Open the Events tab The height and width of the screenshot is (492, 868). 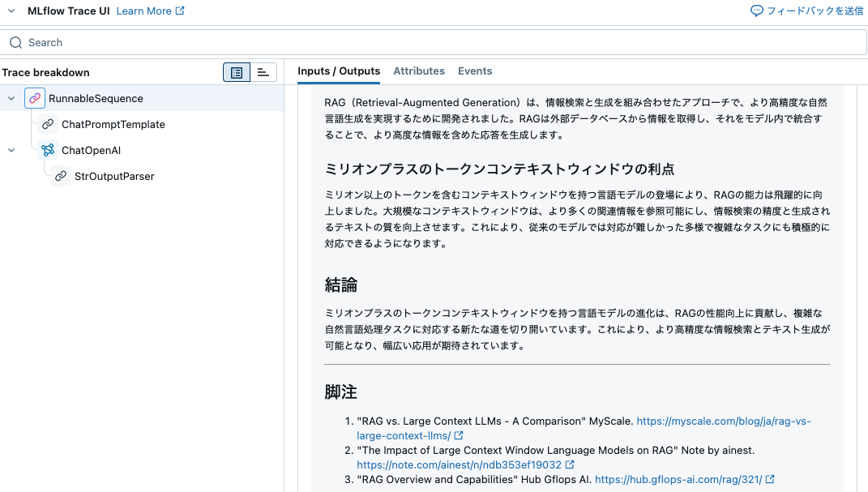475,71
